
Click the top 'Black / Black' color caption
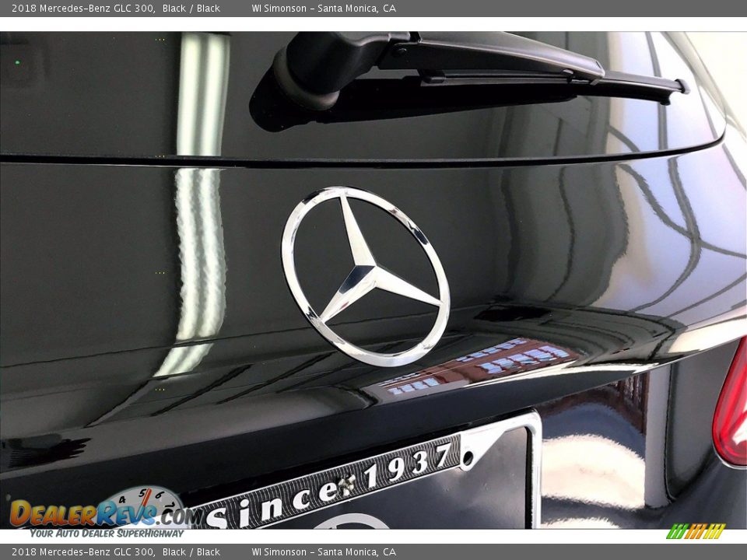click(x=191, y=8)
